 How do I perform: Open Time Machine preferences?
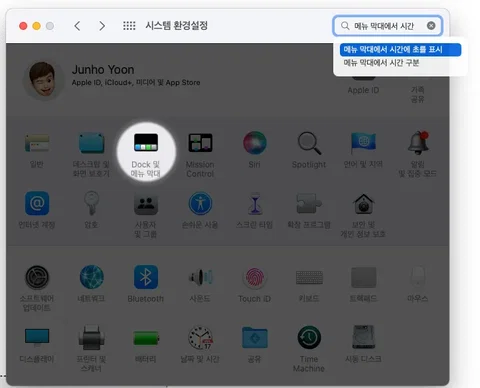click(309, 349)
